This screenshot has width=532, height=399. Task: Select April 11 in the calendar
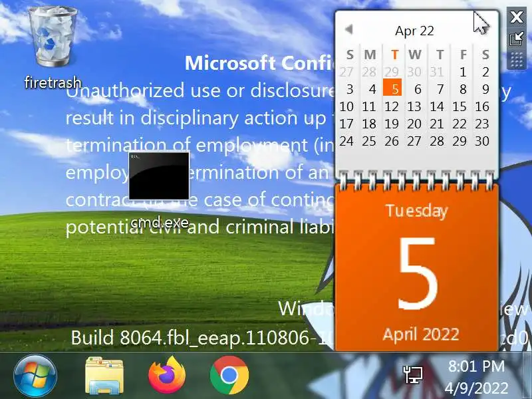(x=369, y=106)
